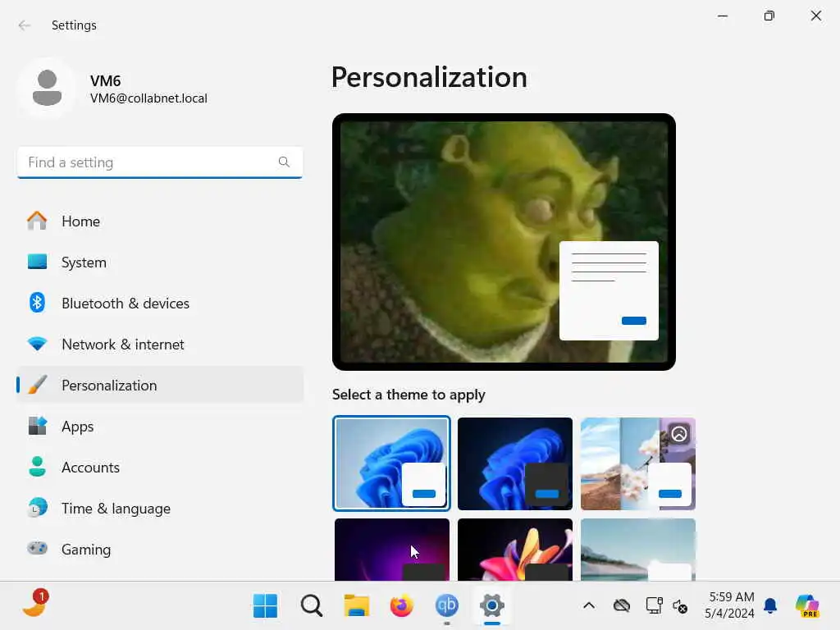Restore down the Settings window

point(769,16)
